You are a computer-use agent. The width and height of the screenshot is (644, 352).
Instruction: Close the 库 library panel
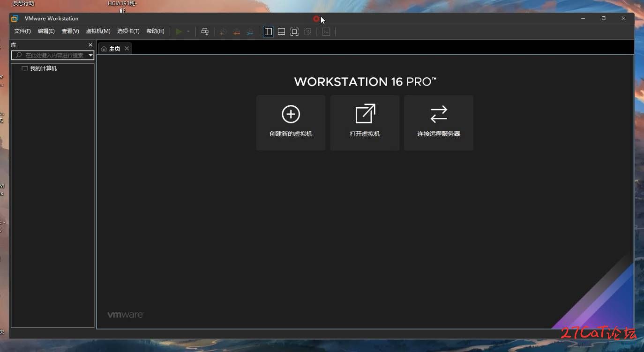click(x=90, y=45)
